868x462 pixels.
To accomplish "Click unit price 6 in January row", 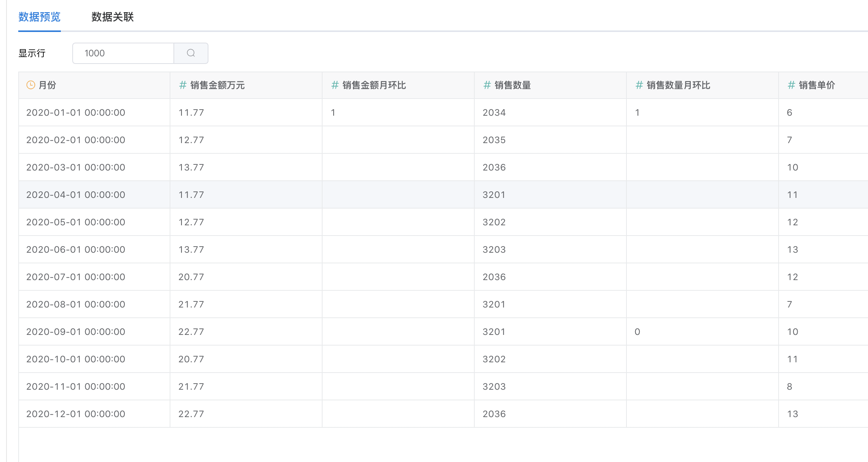I will (x=790, y=113).
